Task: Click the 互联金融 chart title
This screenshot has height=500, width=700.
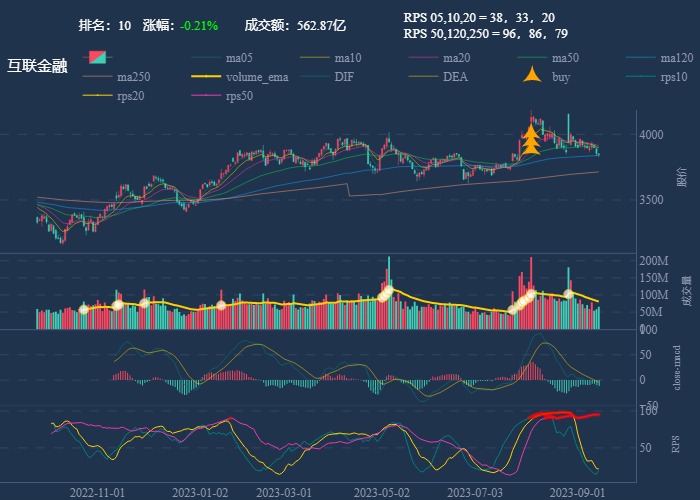Action: [37, 67]
